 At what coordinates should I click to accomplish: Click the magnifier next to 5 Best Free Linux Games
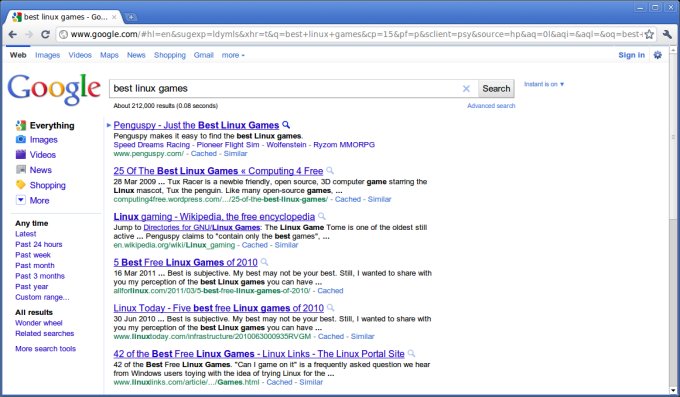pos(264,262)
